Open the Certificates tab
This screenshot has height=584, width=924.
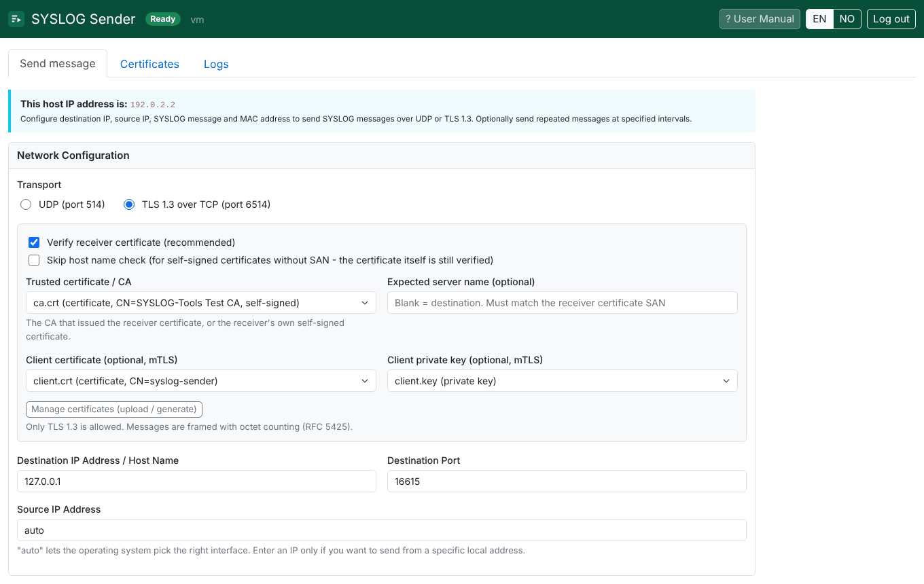click(149, 64)
